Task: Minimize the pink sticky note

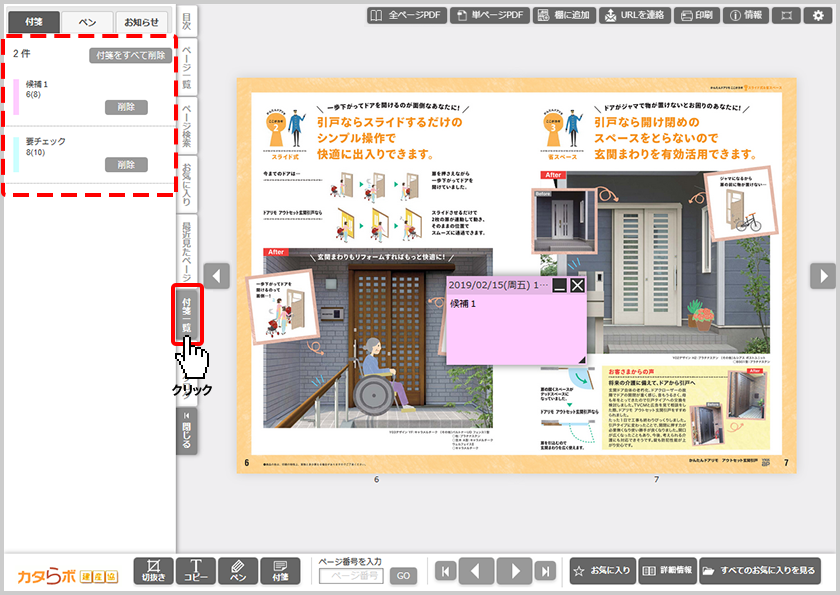Action: (559, 285)
